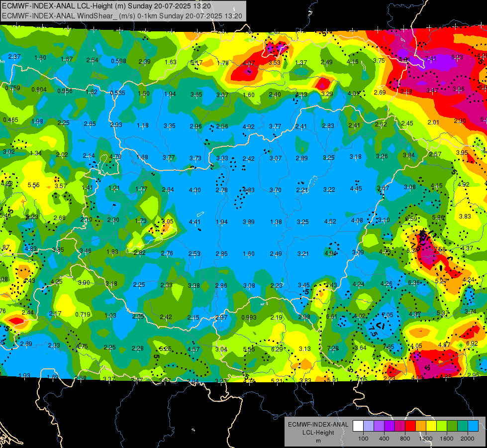
Task: Click the legend tick label 800
Action: point(405,439)
